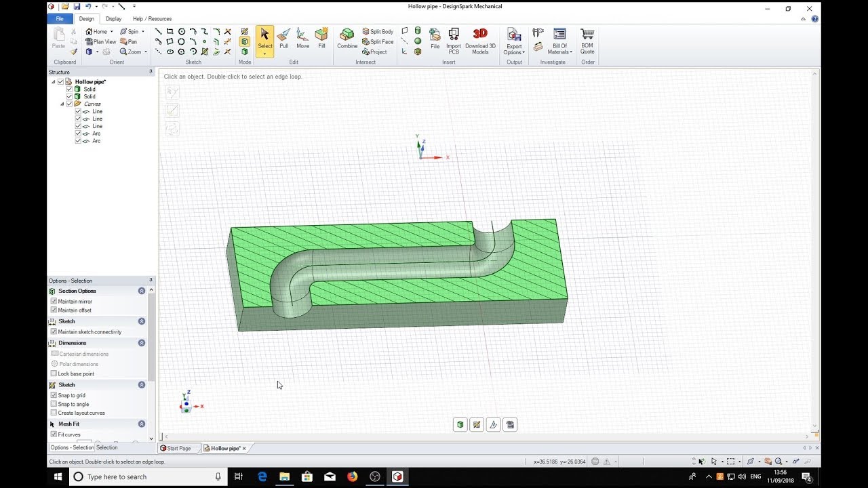This screenshot has height=488, width=868.
Task: Click the Split Body tool
Action: (x=378, y=32)
